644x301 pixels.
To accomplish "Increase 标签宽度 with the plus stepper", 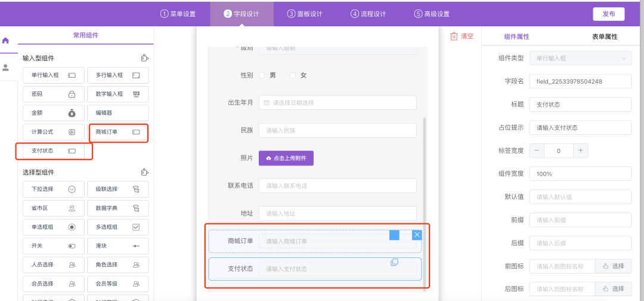I will coord(580,150).
